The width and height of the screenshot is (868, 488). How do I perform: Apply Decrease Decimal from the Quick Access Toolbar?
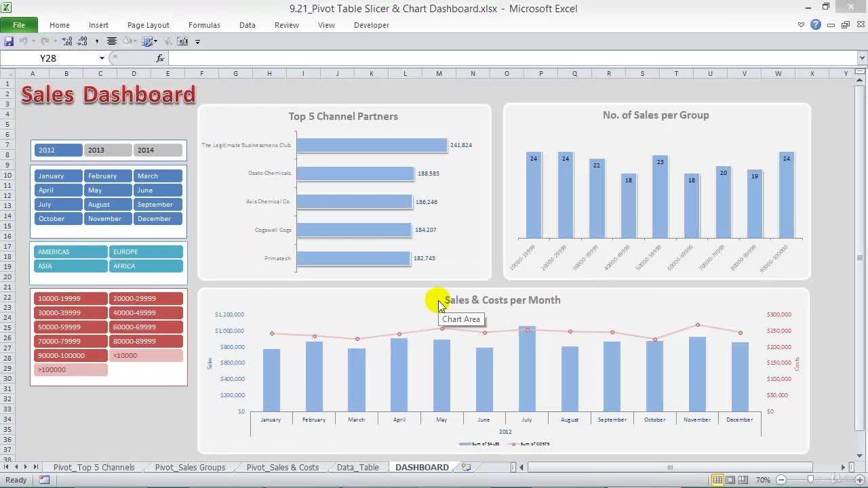(x=83, y=41)
